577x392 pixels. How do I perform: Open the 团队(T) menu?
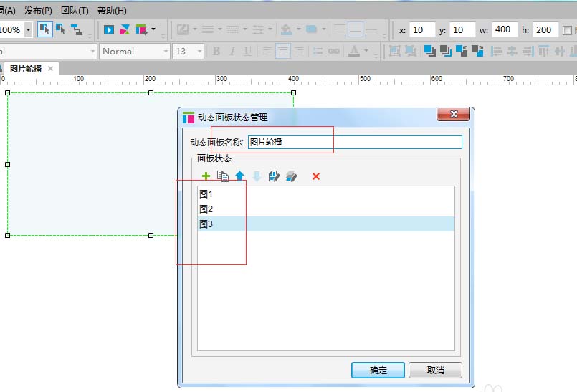click(75, 10)
